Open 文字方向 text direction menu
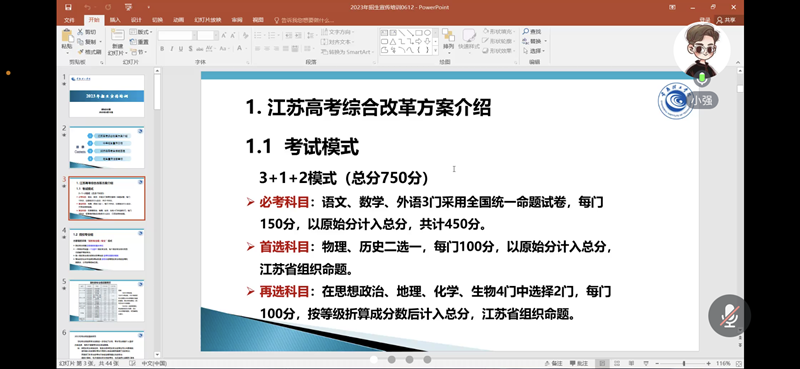The width and height of the screenshot is (800, 369). (338, 32)
